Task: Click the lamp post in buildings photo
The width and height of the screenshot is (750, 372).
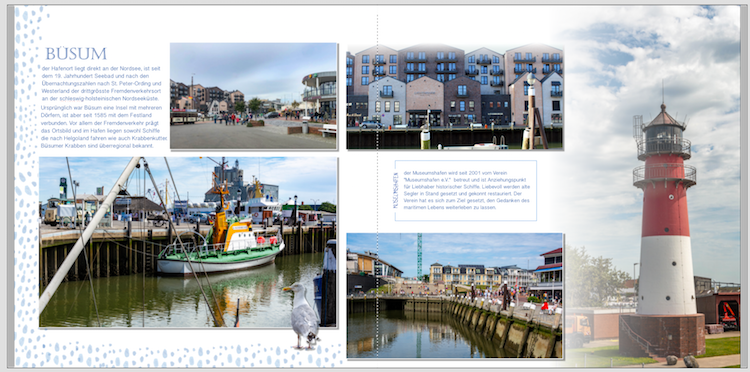Action: [x=530, y=111]
